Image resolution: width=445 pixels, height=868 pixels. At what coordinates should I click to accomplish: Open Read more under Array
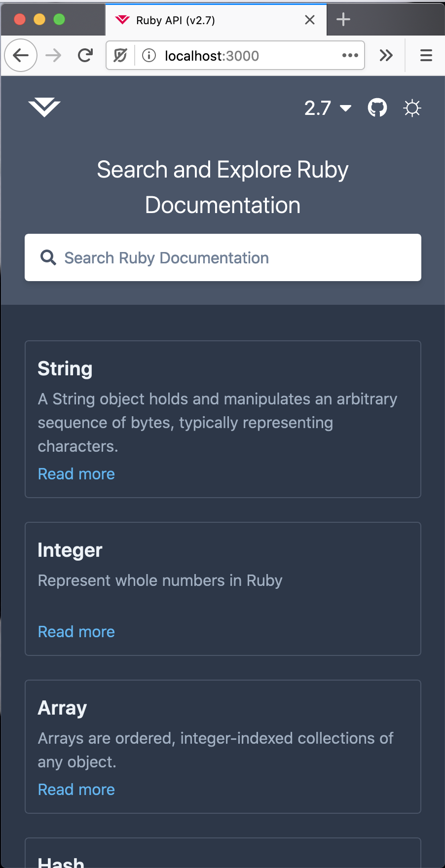pos(76,790)
